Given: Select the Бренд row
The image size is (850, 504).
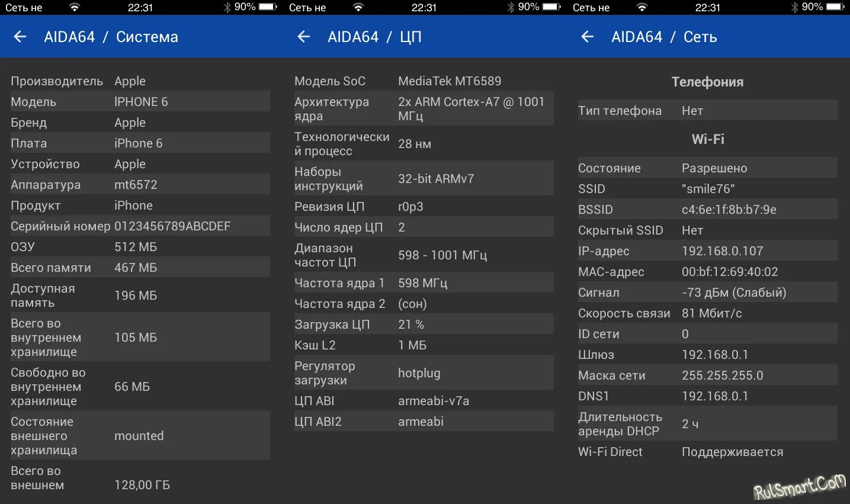Looking at the screenshot, I should 140,122.
